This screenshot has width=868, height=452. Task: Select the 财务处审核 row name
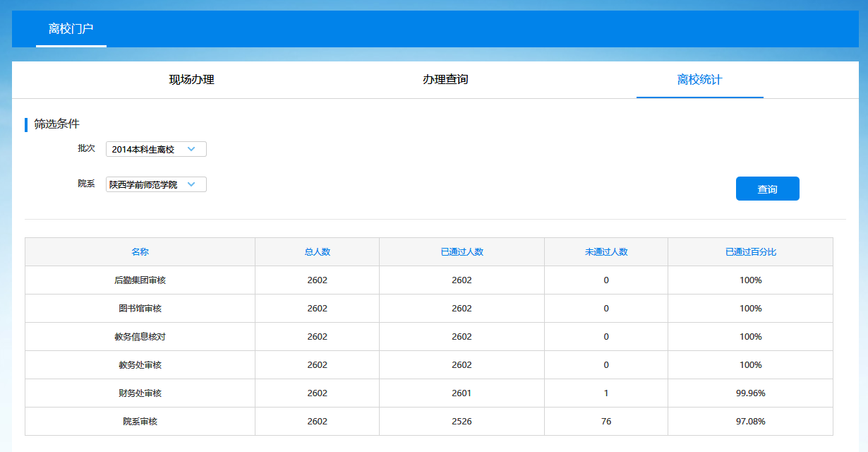click(140, 393)
